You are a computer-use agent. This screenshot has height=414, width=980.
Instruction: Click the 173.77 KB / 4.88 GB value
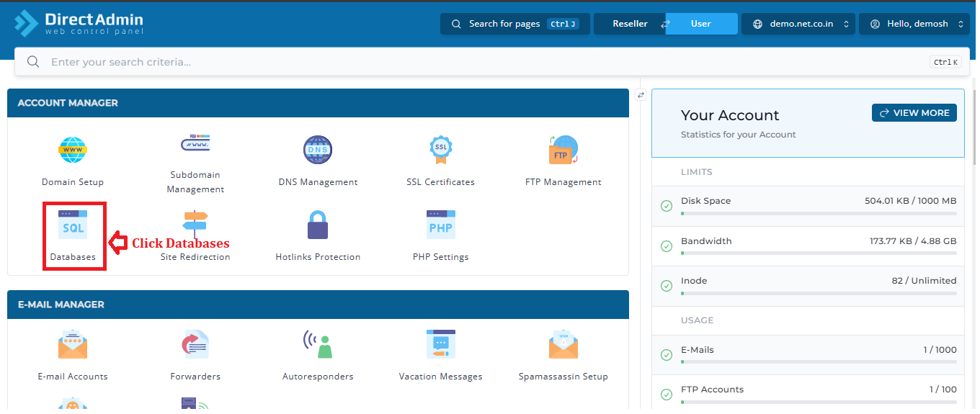[913, 241]
